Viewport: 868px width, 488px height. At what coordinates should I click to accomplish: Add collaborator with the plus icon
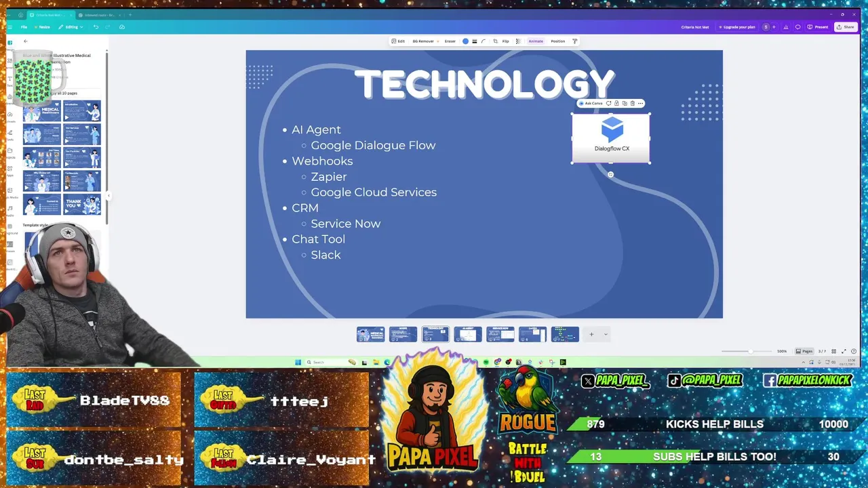coord(774,27)
